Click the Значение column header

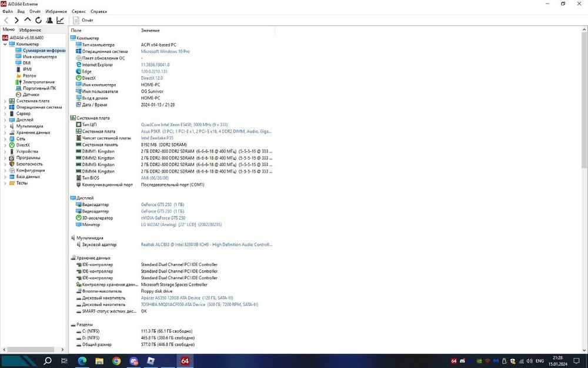(207, 31)
